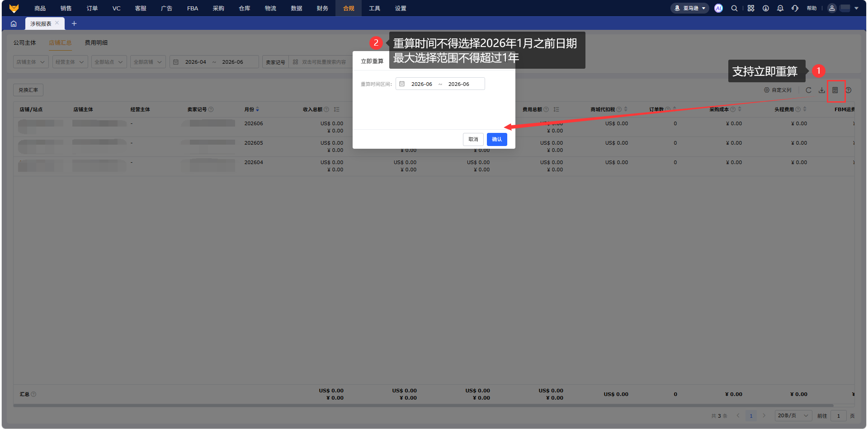Open the 卖家记号 search type selector
Viewport: 868px width, 429px height.
click(x=275, y=62)
